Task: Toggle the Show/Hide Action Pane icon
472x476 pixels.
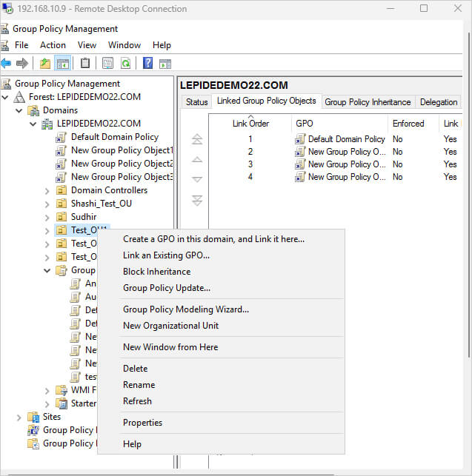Action: [165, 64]
